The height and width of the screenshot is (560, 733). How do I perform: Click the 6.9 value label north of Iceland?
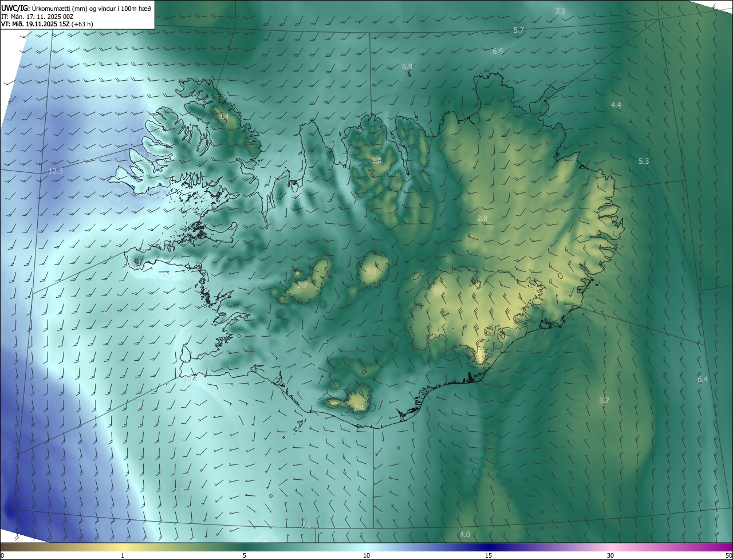click(x=407, y=66)
